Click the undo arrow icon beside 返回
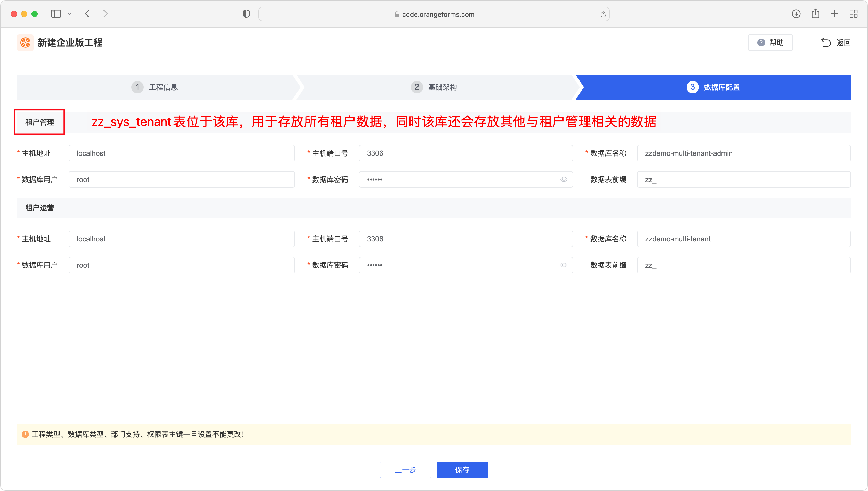868x491 pixels. [x=826, y=43]
